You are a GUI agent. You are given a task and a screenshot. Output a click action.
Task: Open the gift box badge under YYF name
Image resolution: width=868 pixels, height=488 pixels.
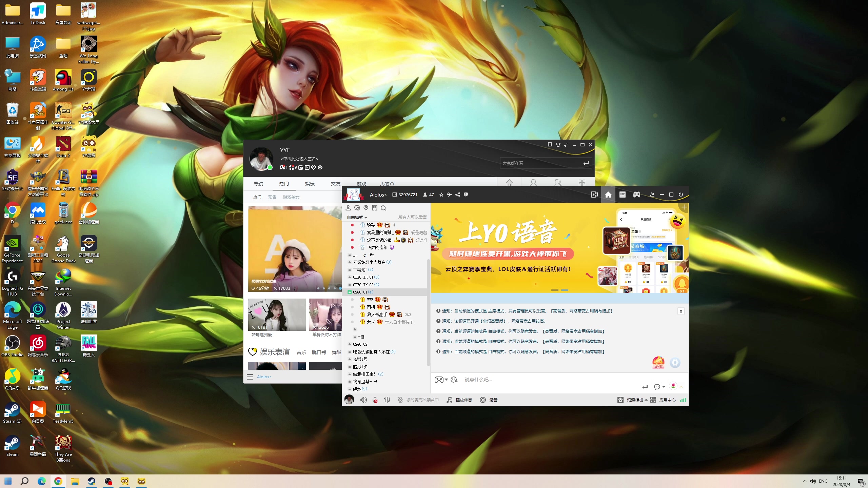point(291,167)
